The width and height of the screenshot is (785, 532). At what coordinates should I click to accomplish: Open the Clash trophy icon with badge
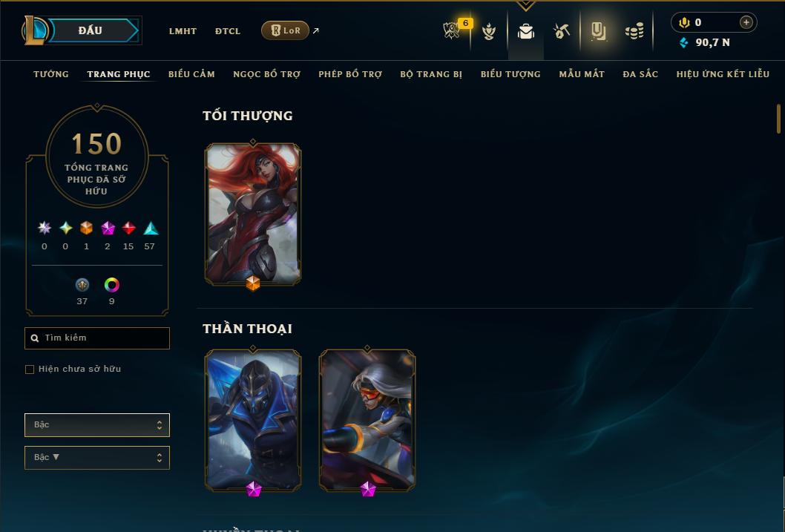(452, 30)
